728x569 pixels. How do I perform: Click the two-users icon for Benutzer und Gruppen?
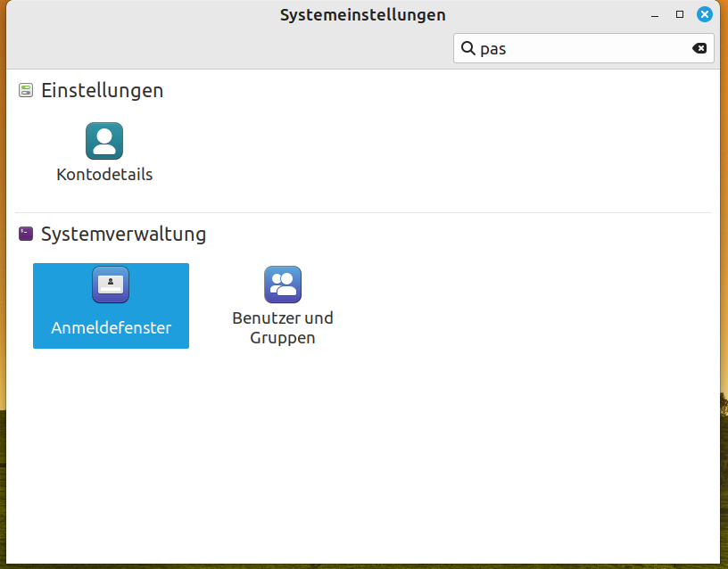[x=283, y=283]
